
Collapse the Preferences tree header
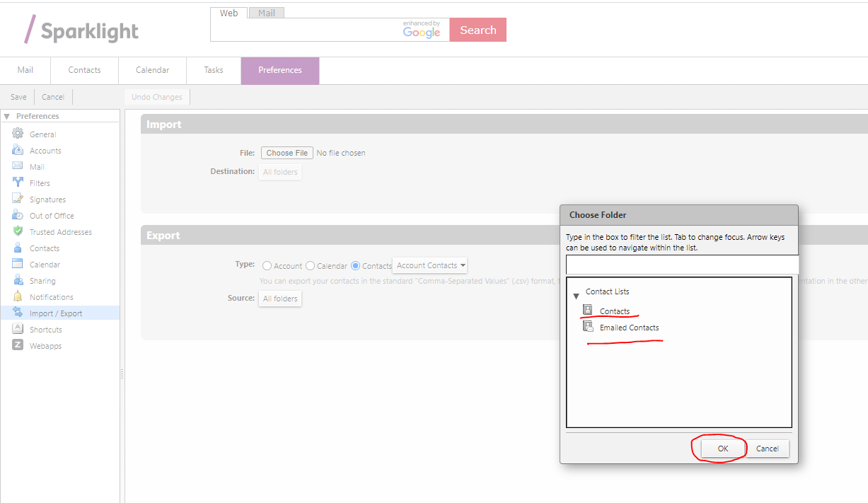(x=6, y=116)
